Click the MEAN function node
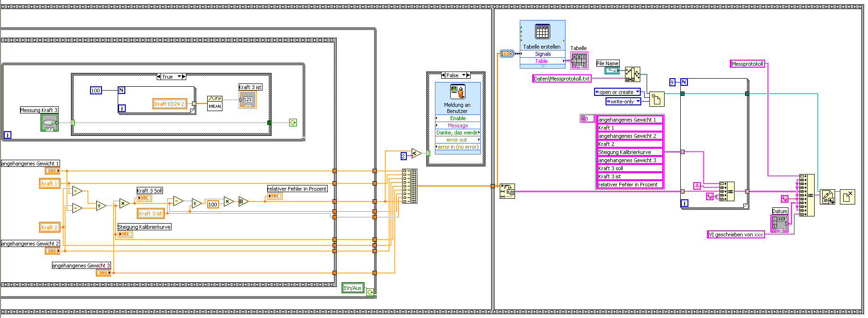This screenshot has height=318, width=868. [215, 103]
